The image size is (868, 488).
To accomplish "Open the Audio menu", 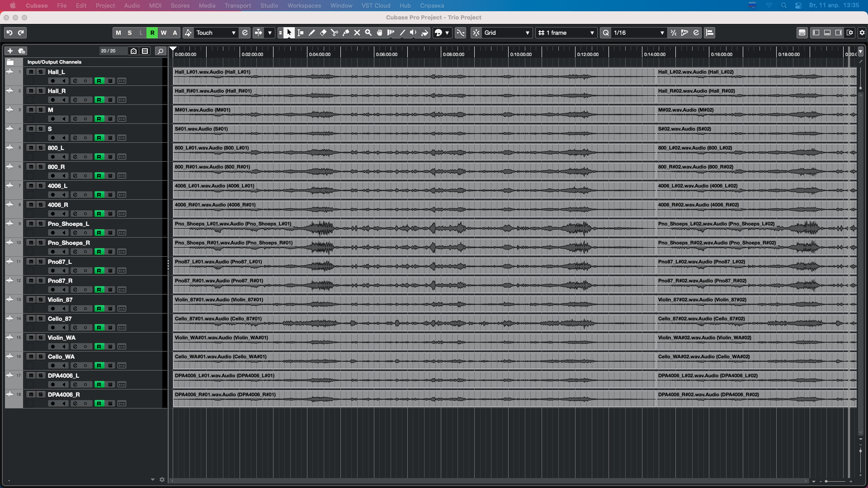I will pos(132,5).
